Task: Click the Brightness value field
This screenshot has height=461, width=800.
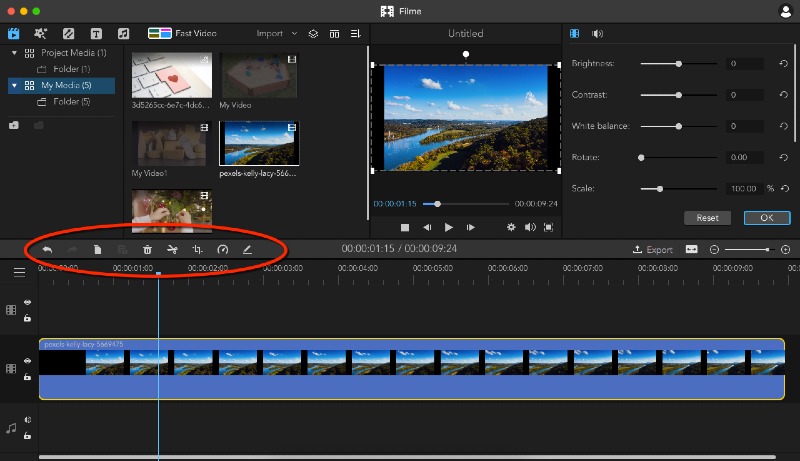Action: [745, 64]
